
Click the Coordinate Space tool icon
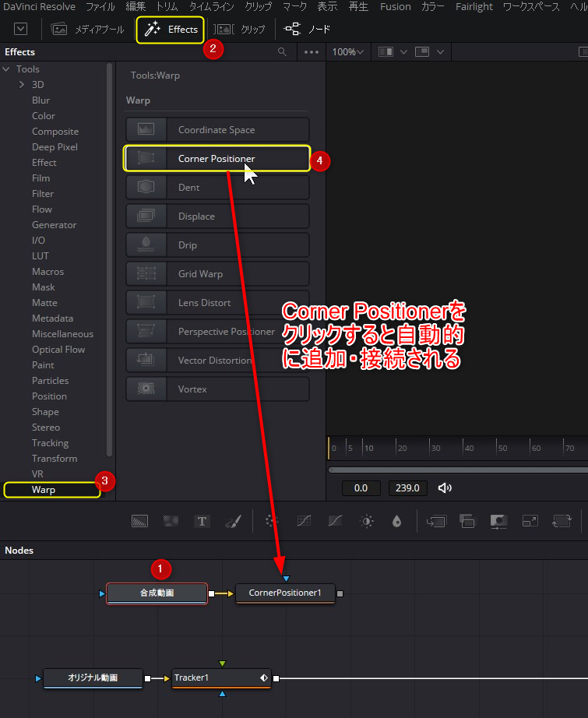pos(146,129)
